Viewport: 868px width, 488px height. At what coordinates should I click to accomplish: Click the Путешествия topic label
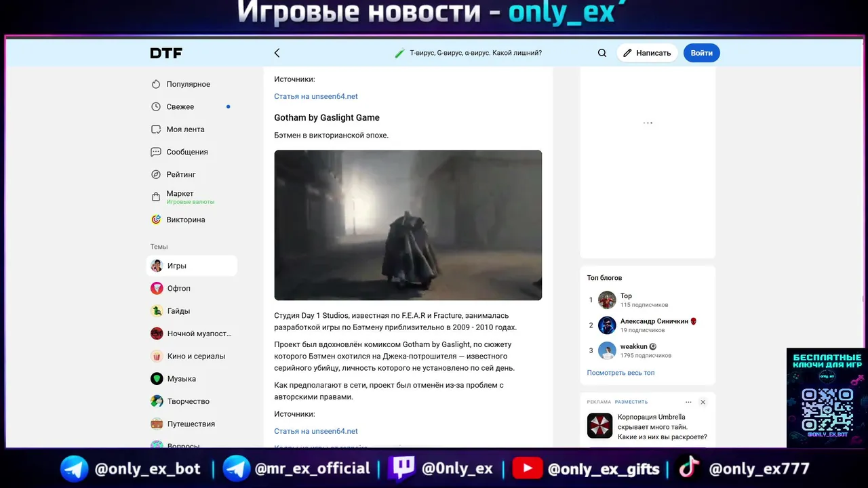pos(191,424)
